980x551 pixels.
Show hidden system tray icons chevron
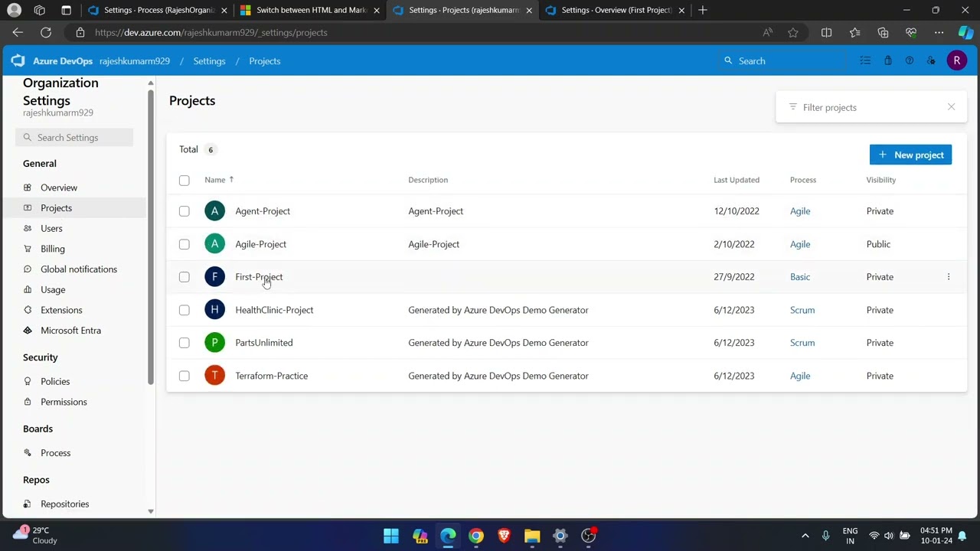coord(805,536)
